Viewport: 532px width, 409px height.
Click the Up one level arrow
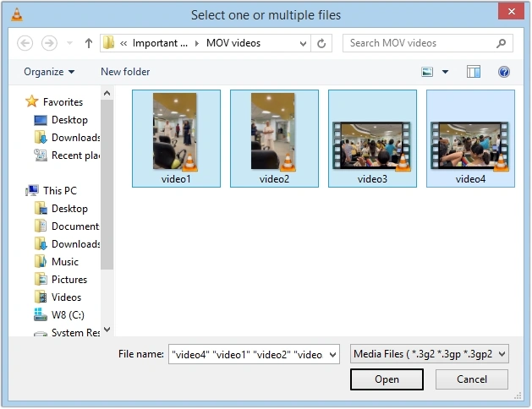point(89,43)
